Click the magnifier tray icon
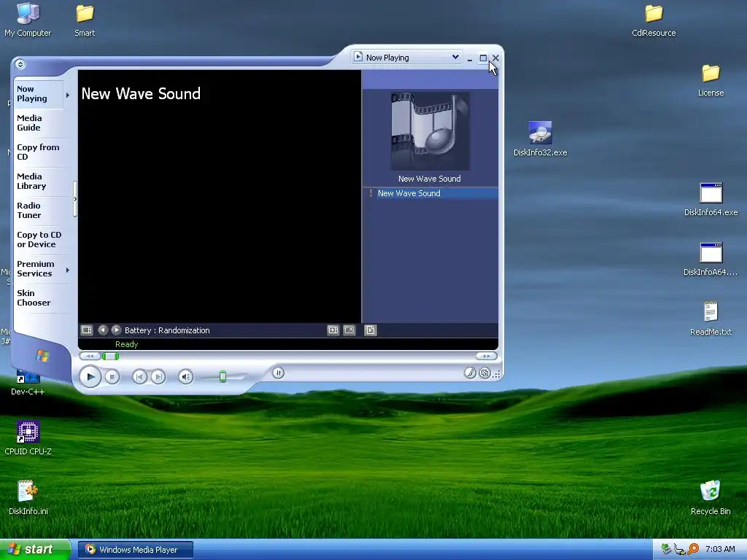 click(x=694, y=549)
